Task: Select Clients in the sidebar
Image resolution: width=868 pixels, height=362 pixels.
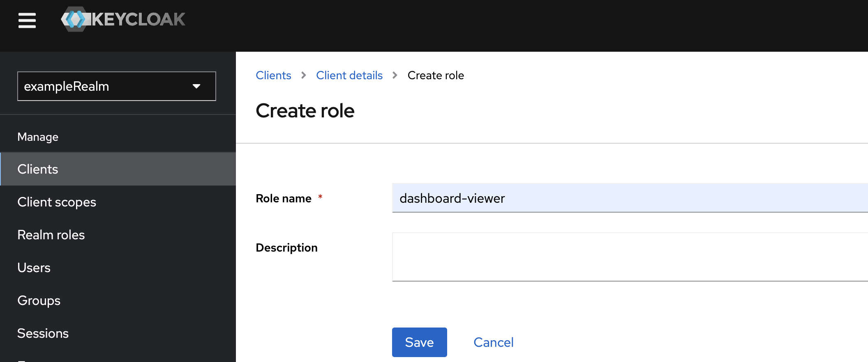Action: (x=38, y=169)
